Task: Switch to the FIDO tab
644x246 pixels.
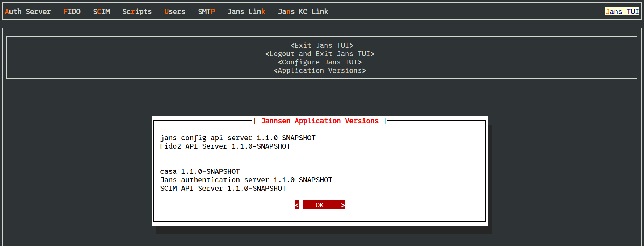Action: coord(72,12)
